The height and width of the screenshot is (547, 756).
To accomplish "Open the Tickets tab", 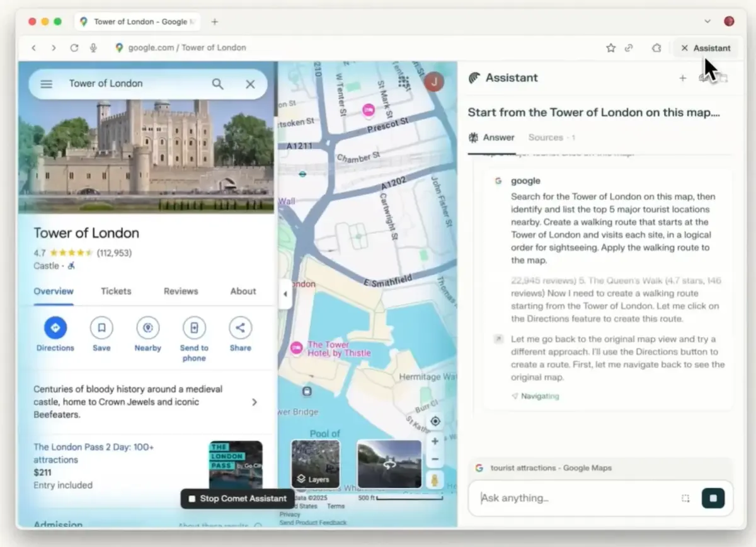I will [116, 291].
